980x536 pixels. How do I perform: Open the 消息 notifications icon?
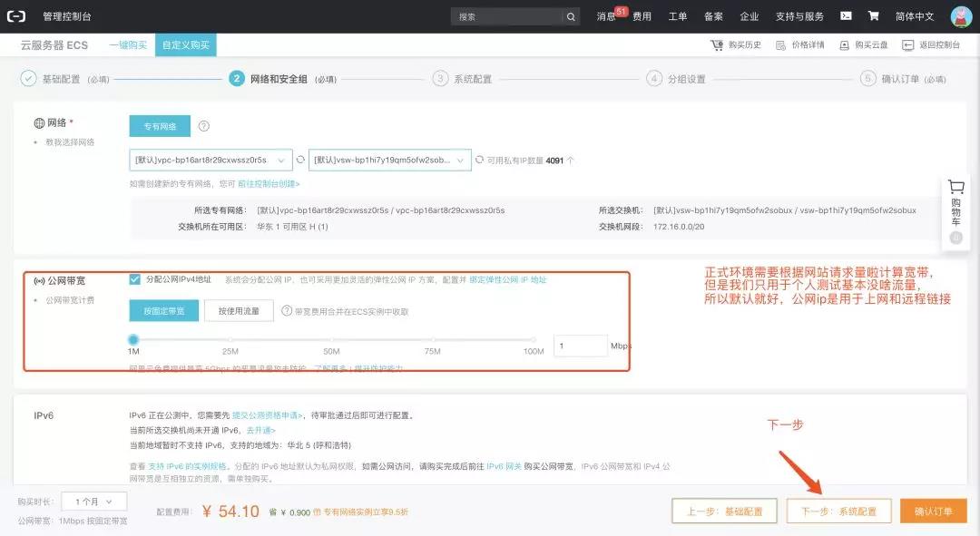[x=605, y=15]
